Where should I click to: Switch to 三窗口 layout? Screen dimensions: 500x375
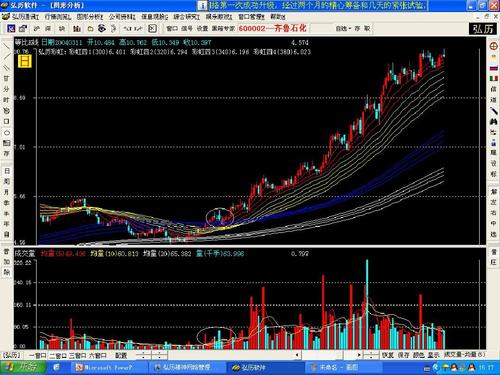pyautogui.click(x=77, y=355)
